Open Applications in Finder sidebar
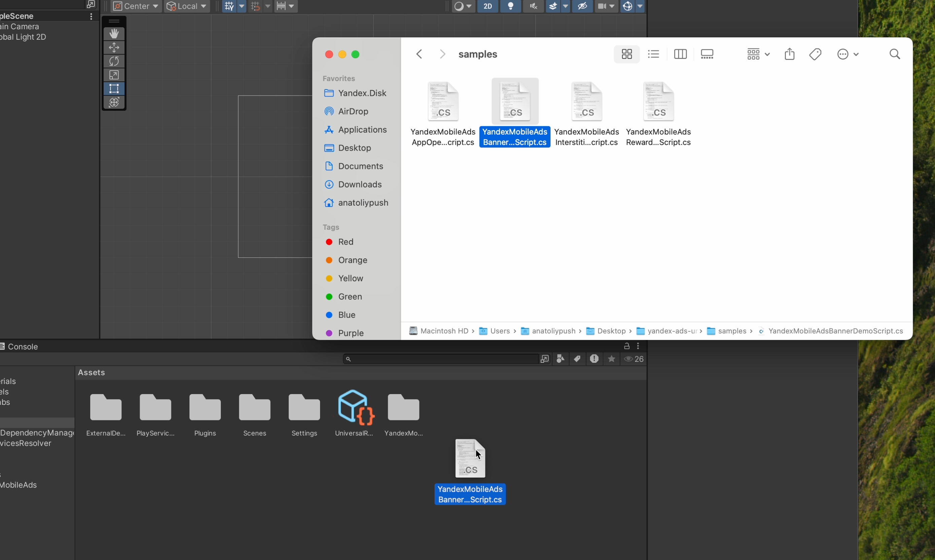 coord(356,130)
